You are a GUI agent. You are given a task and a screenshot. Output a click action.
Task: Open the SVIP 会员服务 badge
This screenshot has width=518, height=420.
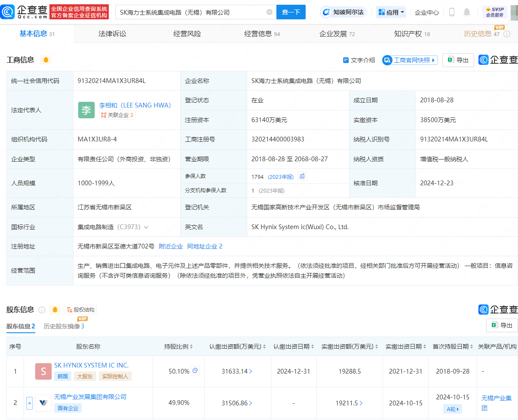tap(494, 12)
